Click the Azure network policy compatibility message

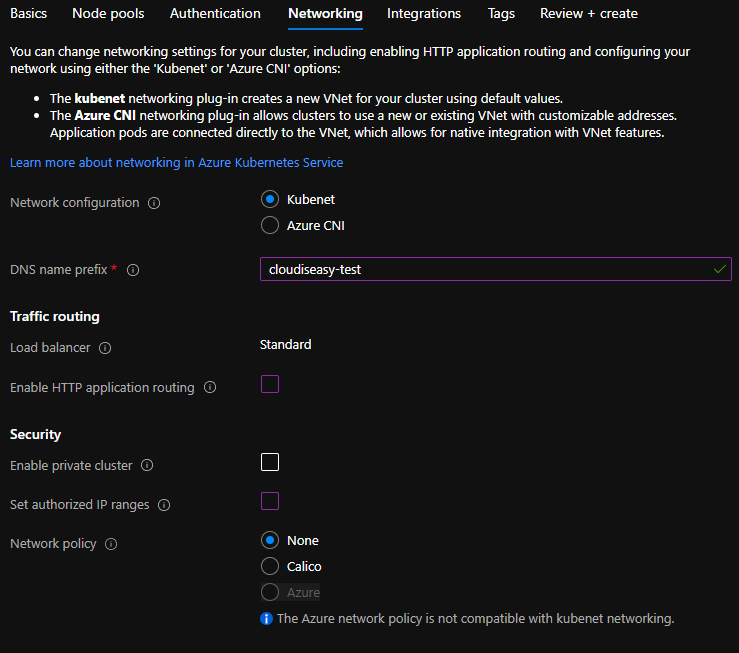pyautogui.click(x=476, y=619)
